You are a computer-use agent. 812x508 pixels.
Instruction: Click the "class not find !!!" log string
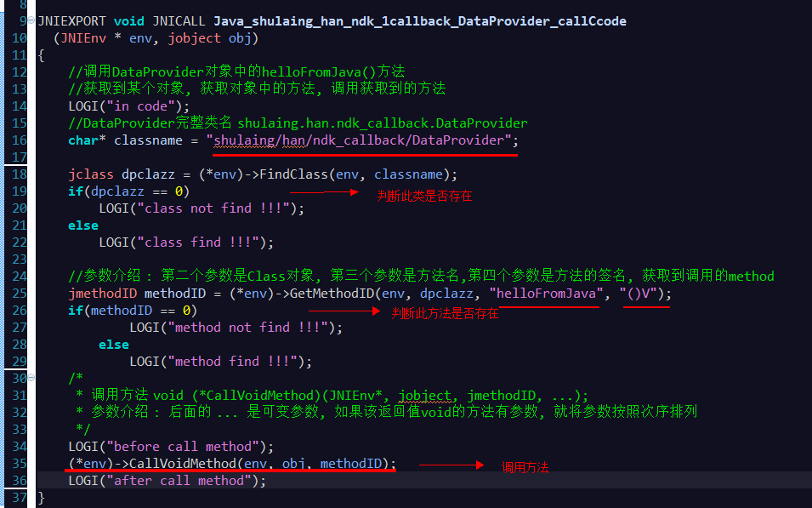[x=213, y=208]
